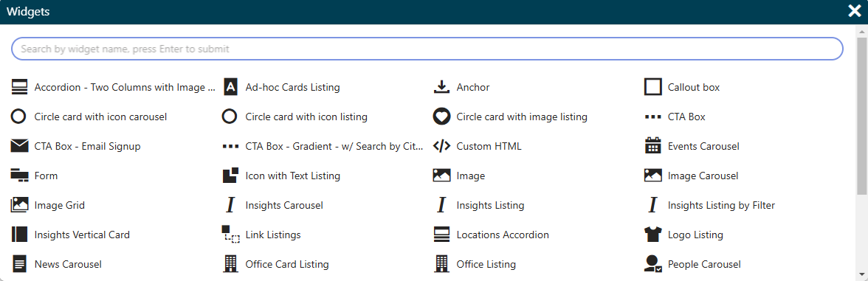
Task: Click the scrollbar down arrow
Action: (x=862, y=274)
